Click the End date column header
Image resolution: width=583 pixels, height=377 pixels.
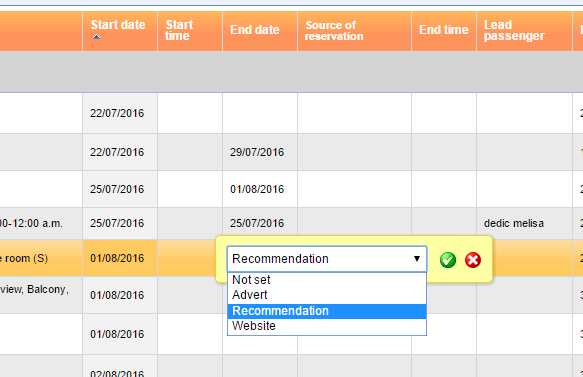pyautogui.click(x=255, y=30)
